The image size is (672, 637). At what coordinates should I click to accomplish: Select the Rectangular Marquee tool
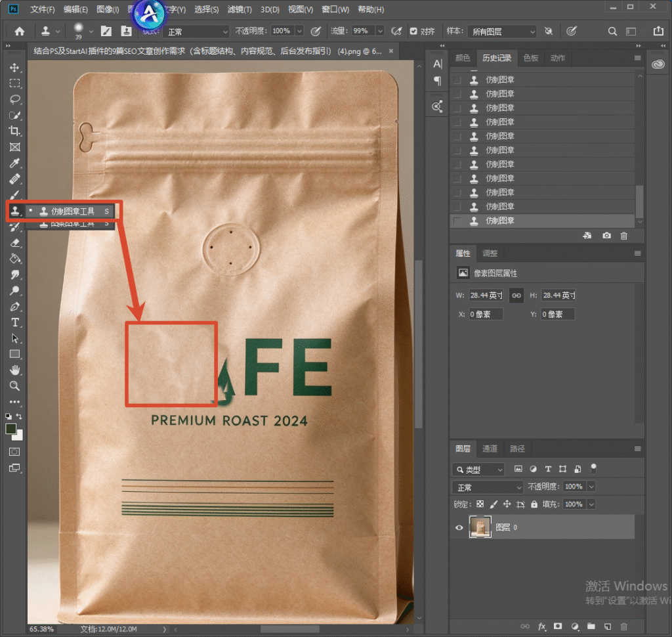[x=14, y=83]
